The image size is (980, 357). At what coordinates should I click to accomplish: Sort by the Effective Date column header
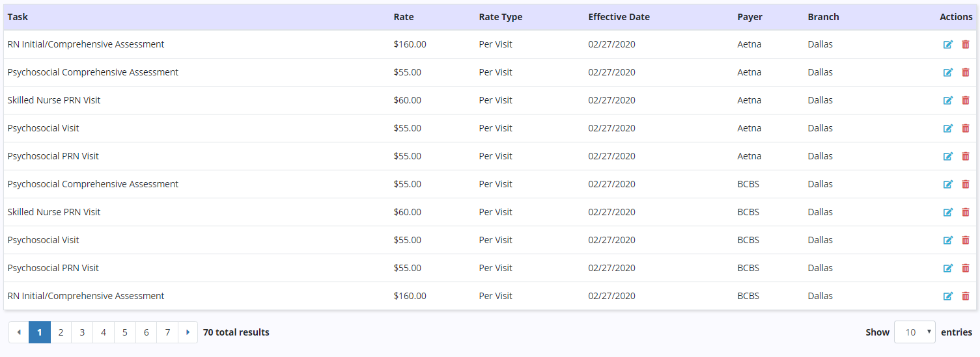tap(619, 17)
